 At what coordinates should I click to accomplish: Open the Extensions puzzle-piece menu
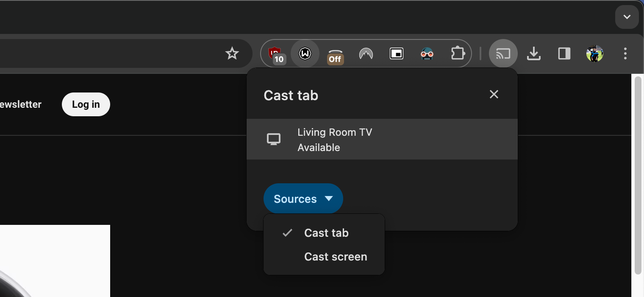point(458,53)
